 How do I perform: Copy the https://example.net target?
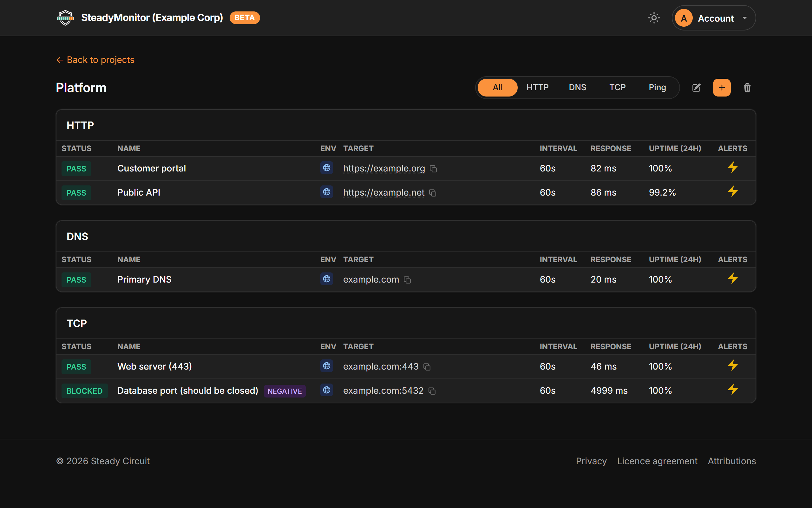click(433, 193)
